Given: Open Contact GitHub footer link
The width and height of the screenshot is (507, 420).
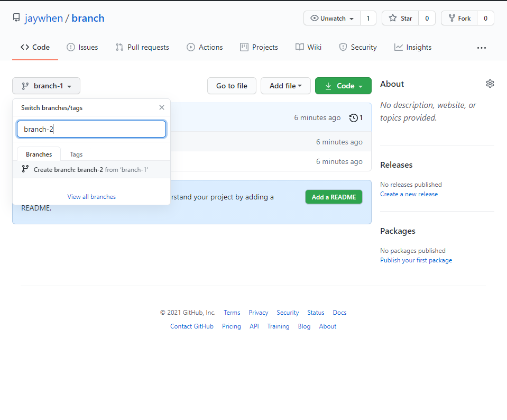Looking at the screenshot, I should 192,326.
